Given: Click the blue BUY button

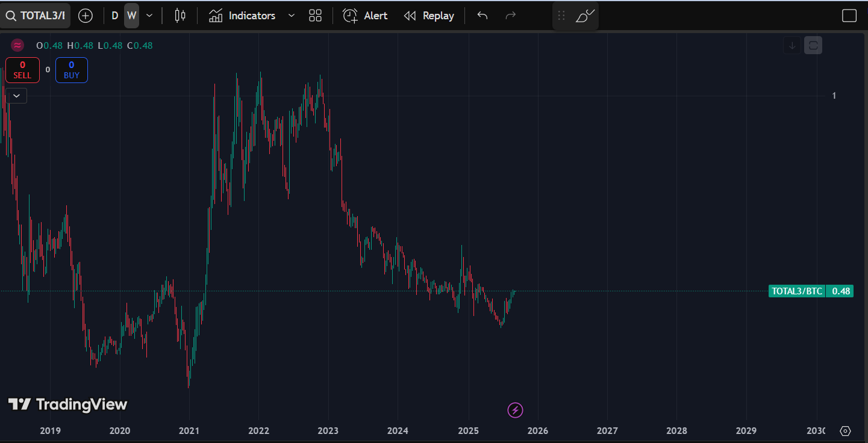Looking at the screenshot, I should [72, 70].
